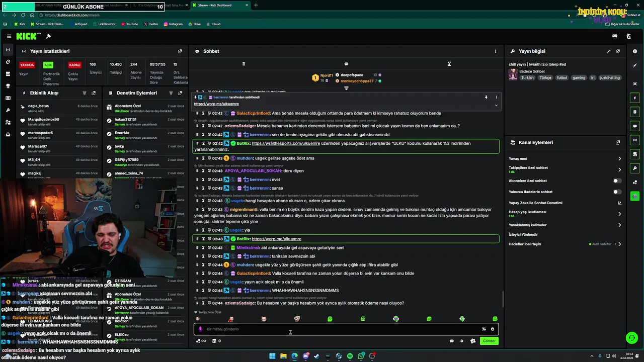Click the justchatting tag

coord(610,78)
